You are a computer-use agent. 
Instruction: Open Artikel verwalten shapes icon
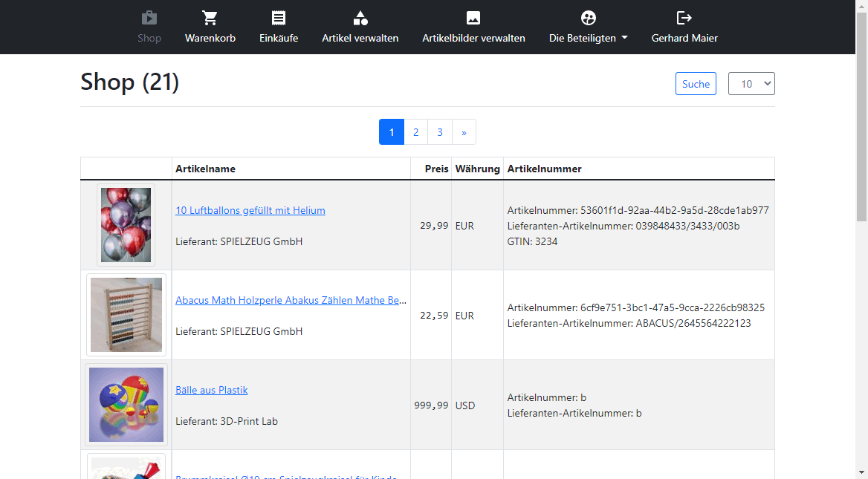coord(360,18)
